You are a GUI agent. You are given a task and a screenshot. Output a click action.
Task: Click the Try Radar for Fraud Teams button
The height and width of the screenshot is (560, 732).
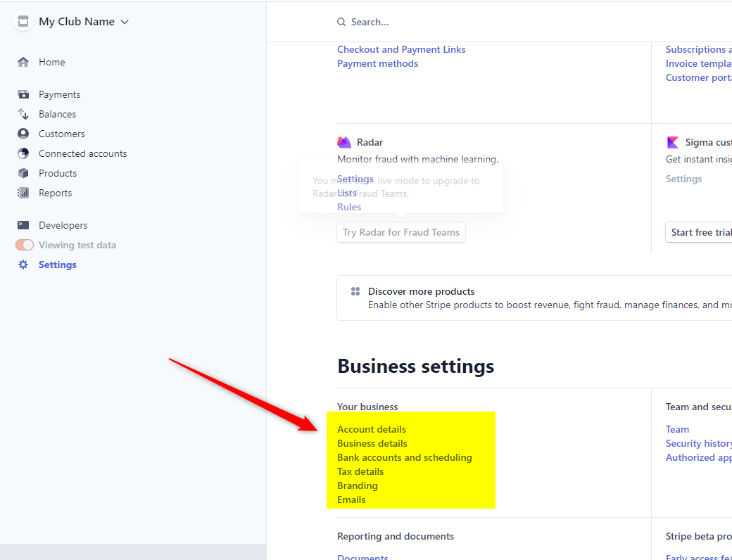coord(401,232)
